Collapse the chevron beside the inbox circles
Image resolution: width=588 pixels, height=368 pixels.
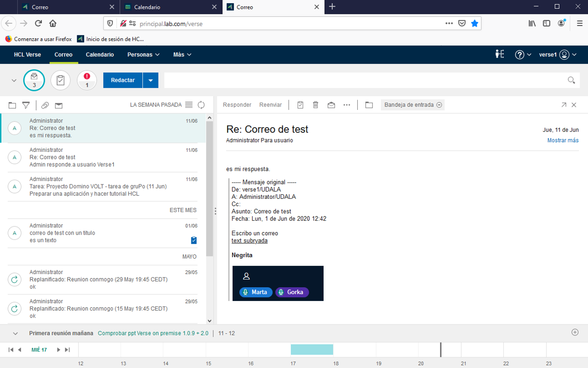coord(14,80)
